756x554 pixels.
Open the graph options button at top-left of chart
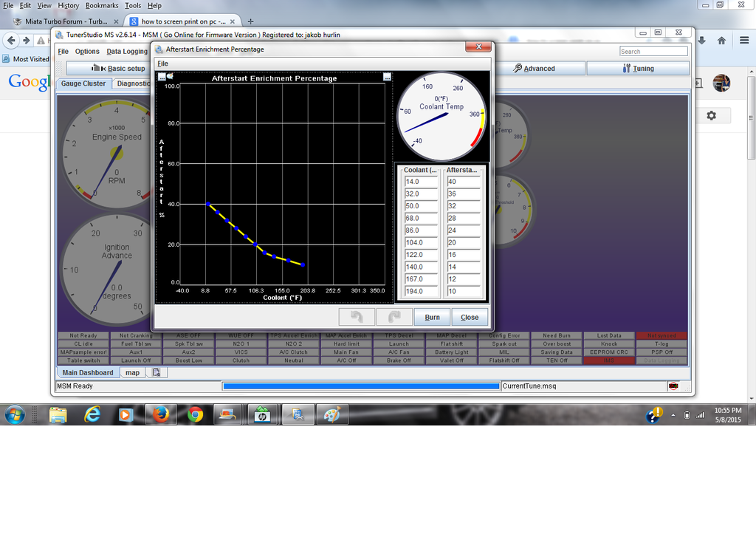162,77
